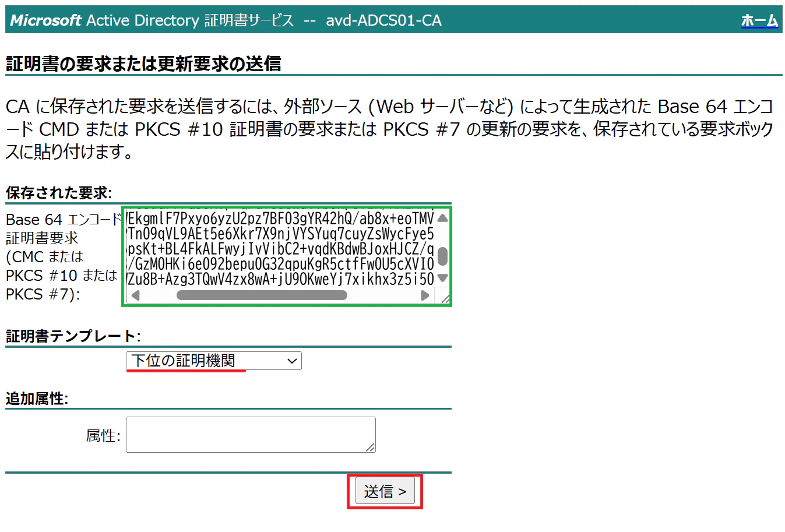Click the 追加属性: label

coord(37,399)
